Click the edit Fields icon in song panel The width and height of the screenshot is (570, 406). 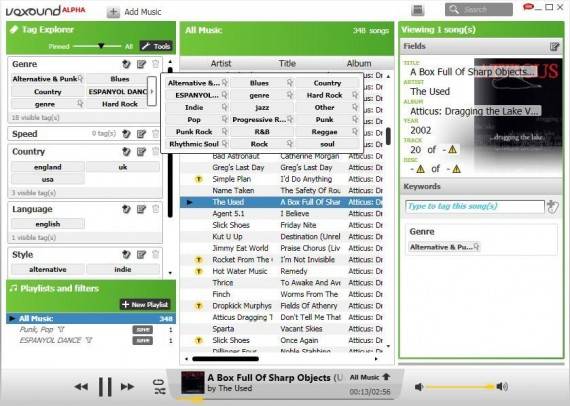click(554, 47)
